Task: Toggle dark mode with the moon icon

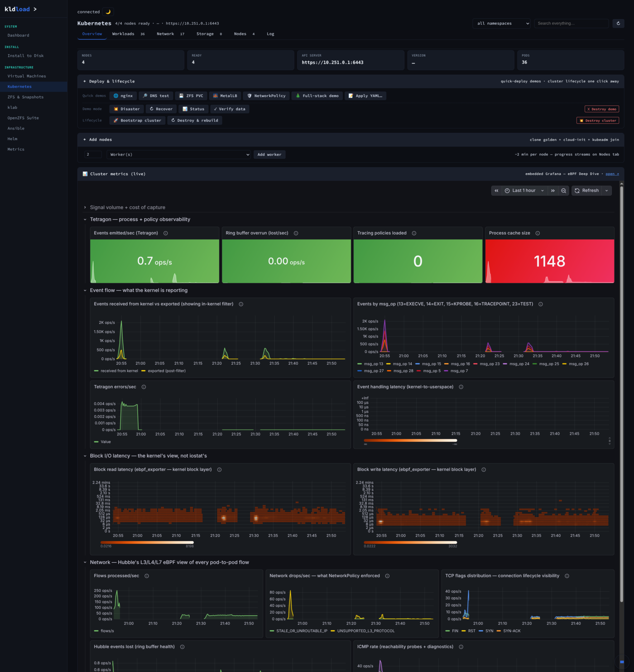Action: coord(108,12)
